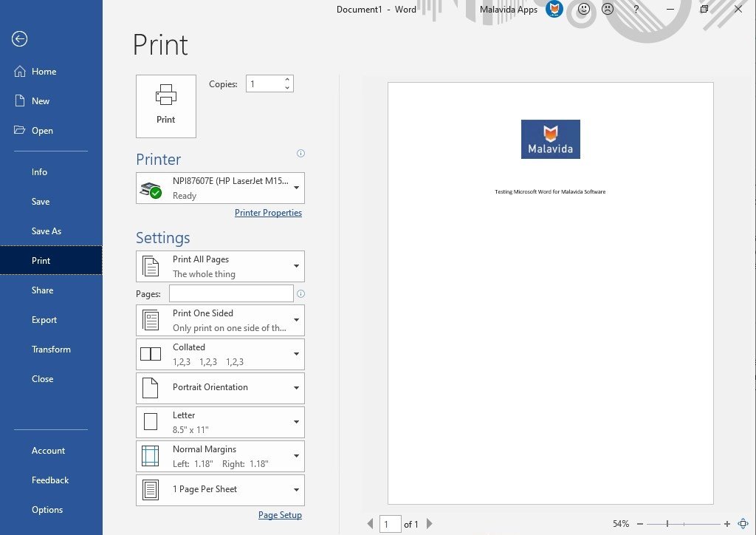Send a frown with sad face icon
Viewport: 756px width, 535px height.
(x=608, y=9)
